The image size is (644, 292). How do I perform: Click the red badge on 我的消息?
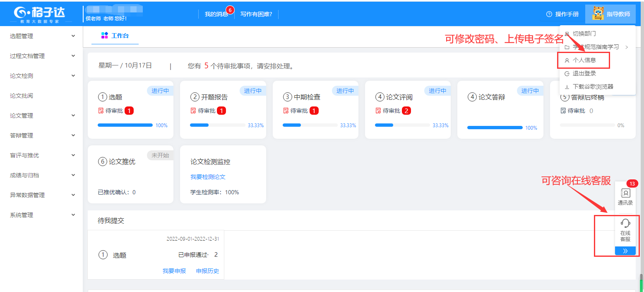pos(230,10)
